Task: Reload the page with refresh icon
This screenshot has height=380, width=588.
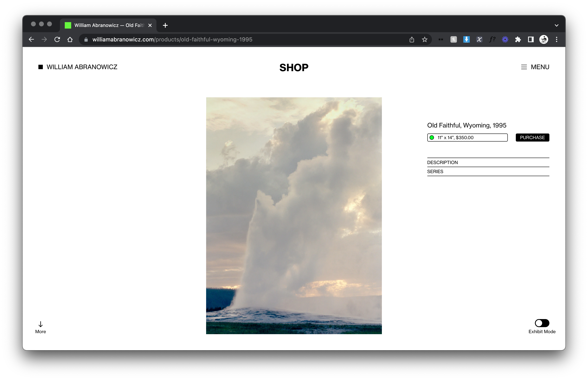Action: pyautogui.click(x=57, y=39)
